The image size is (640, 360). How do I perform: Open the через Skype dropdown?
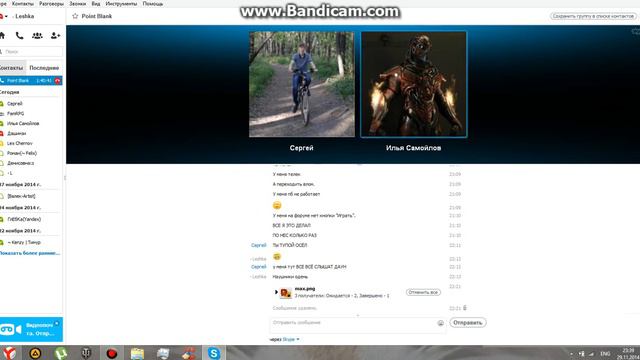pyautogui.click(x=284, y=339)
